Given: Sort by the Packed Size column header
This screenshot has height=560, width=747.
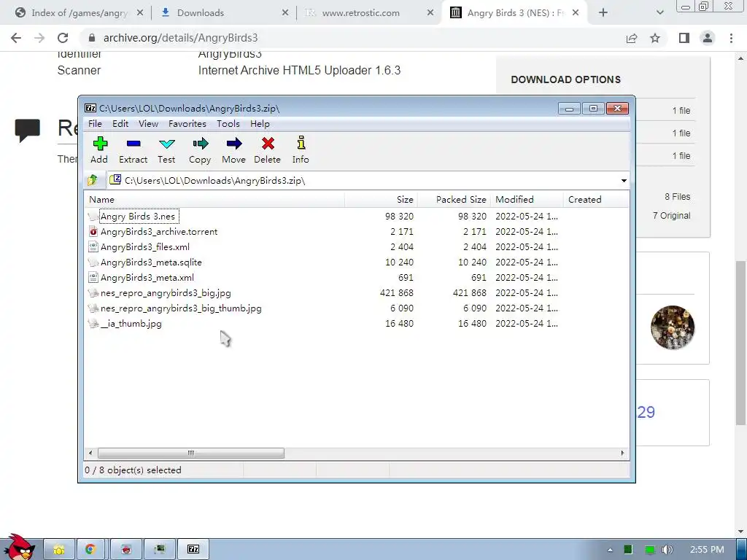Looking at the screenshot, I should 454,200.
